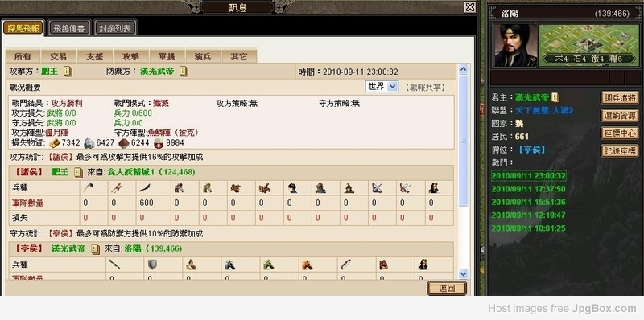
Task: Click the wood resource icon in lost supplies
Action: coord(55,143)
